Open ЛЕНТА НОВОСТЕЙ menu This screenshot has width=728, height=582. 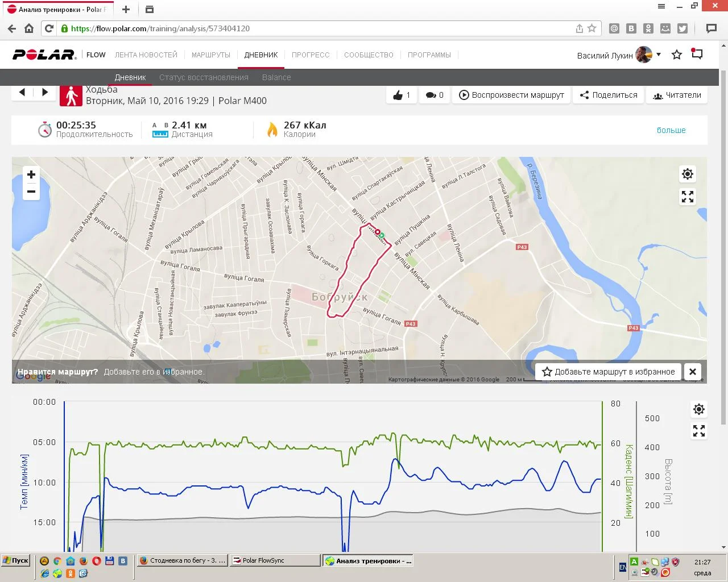pos(146,55)
